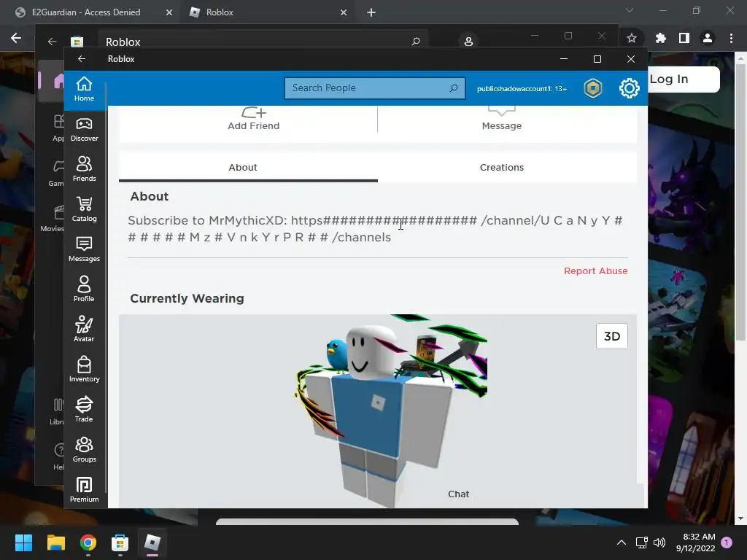The height and width of the screenshot is (560, 747).
Task: Click the Report Abuse link
Action: click(x=595, y=271)
